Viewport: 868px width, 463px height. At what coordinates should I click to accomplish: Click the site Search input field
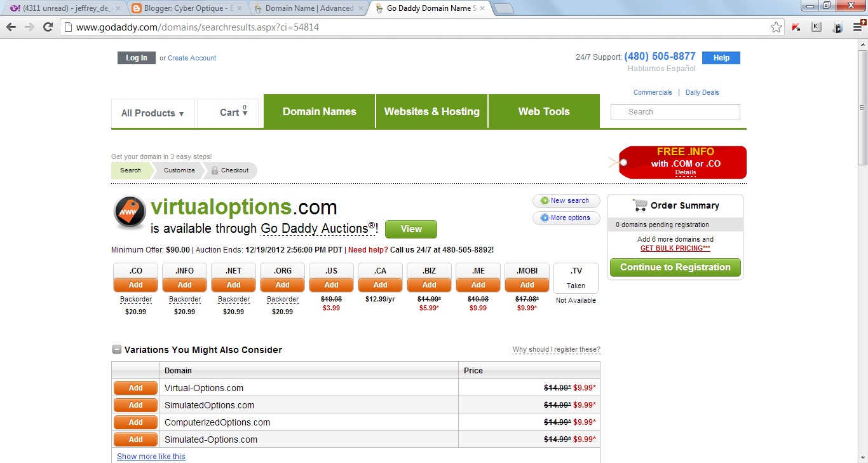675,112
